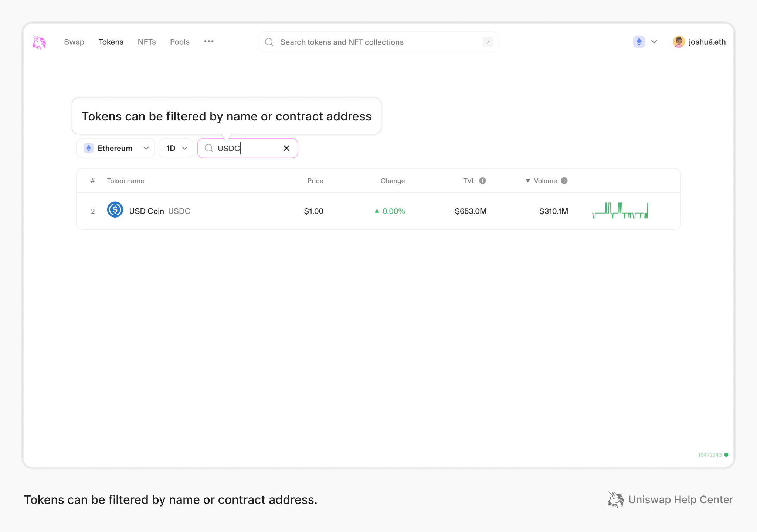757x532 pixels.
Task: Click inside the USDC filter field
Action: point(248,148)
